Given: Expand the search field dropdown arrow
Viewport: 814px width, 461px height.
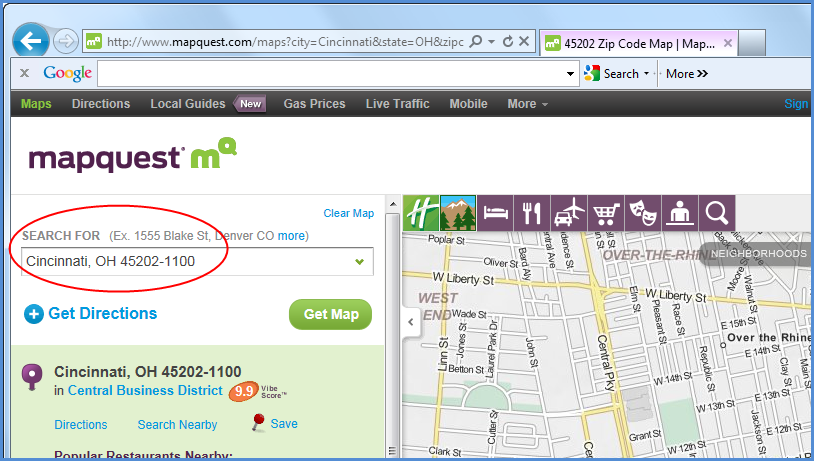Looking at the screenshot, I should [360, 262].
